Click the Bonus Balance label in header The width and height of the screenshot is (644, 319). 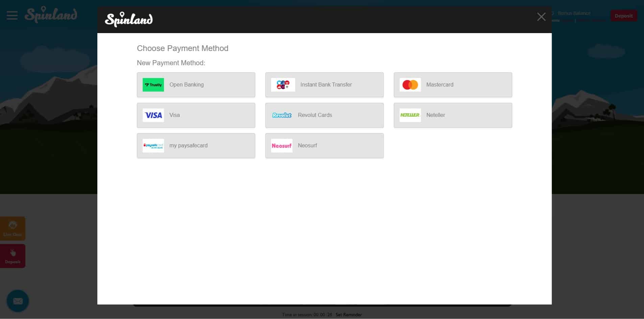(x=574, y=13)
